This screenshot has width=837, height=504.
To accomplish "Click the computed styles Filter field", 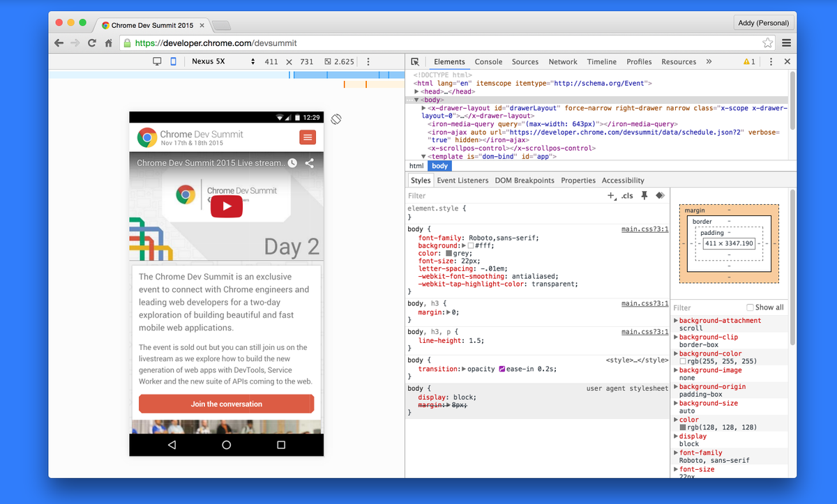I will pyautogui.click(x=707, y=307).
